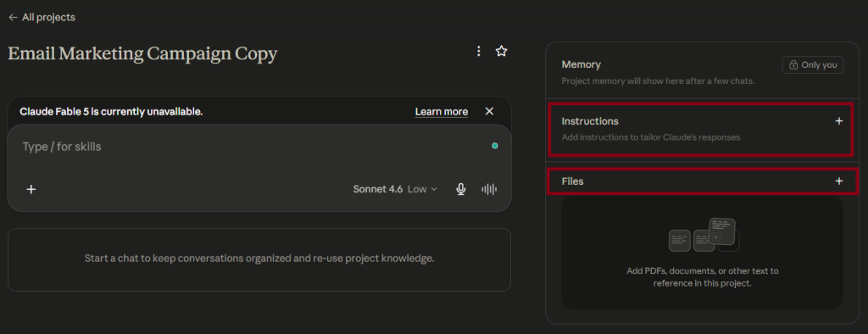Screen dimensions: 868x334
Task: Open the project three-dot options menu
Action: pos(479,52)
